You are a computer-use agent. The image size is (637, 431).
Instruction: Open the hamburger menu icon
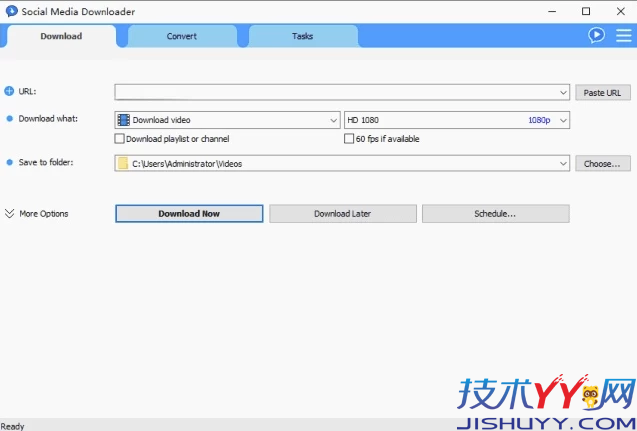point(624,35)
